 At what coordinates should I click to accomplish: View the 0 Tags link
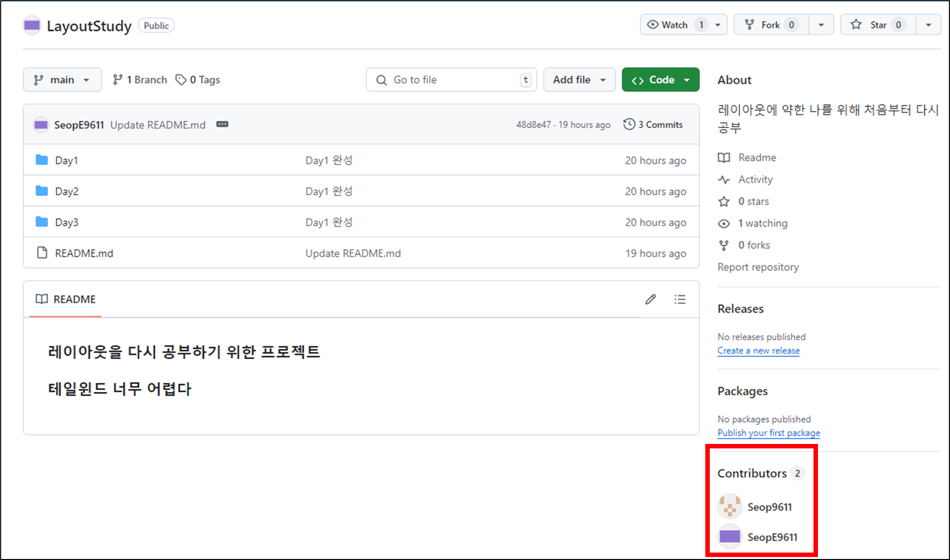(x=198, y=80)
